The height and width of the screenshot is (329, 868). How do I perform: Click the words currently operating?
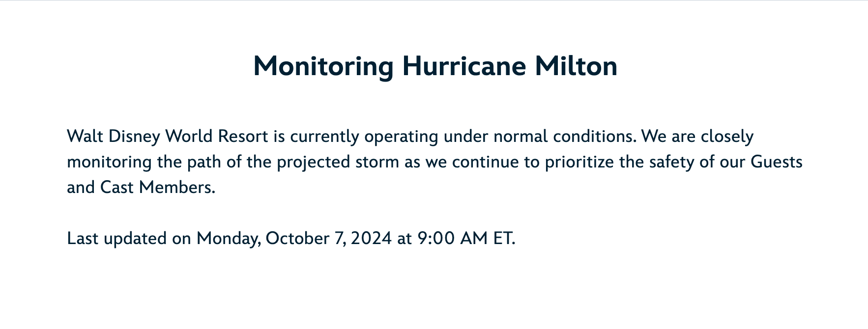pyautogui.click(x=364, y=136)
